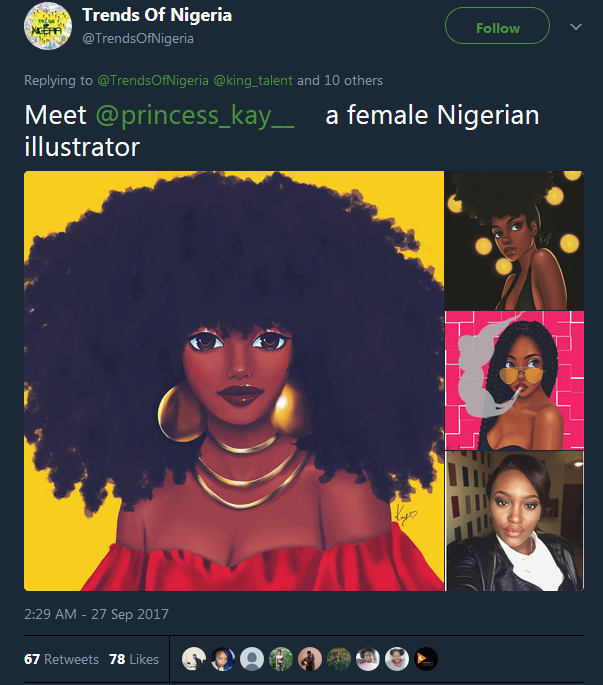Click the tweet timestamp 27 Sep 2017
This screenshot has width=603, height=685.
[97, 614]
